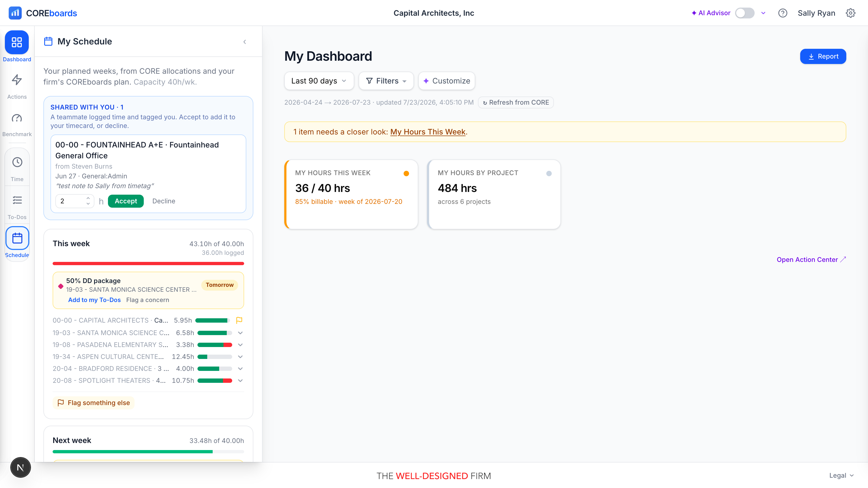The width and height of the screenshot is (868, 488).
Task: Expand the 19-34 Aspen Cultural Center row
Action: (x=240, y=357)
